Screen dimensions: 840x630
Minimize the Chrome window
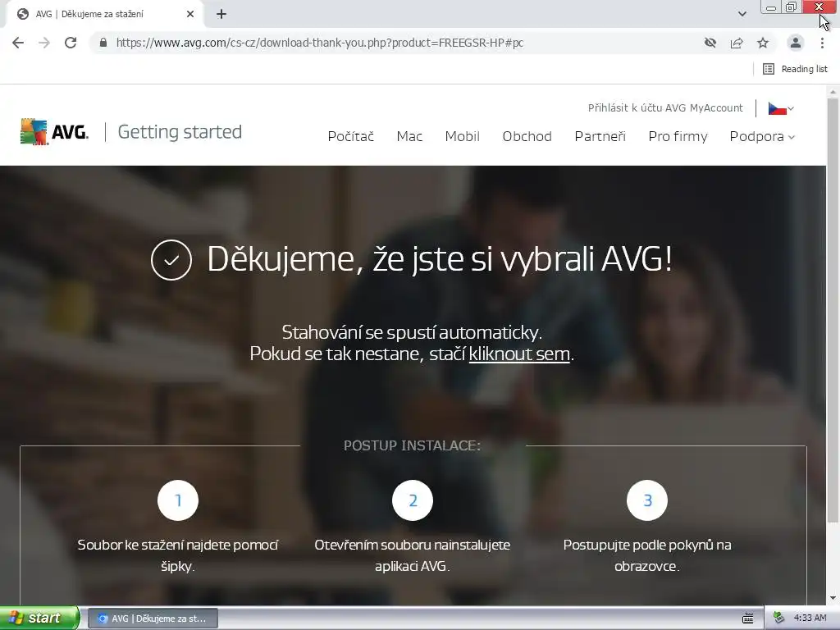pyautogui.click(x=771, y=7)
